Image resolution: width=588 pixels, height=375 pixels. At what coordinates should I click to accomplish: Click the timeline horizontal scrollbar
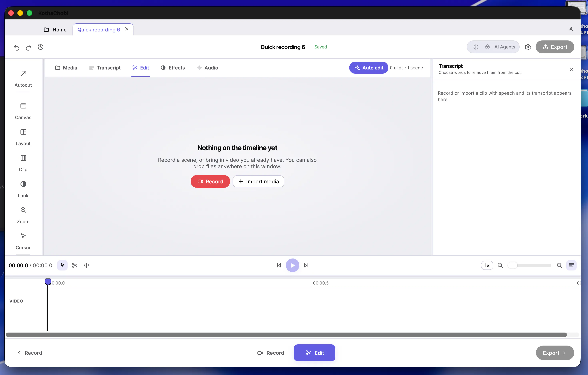click(x=286, y=335)
